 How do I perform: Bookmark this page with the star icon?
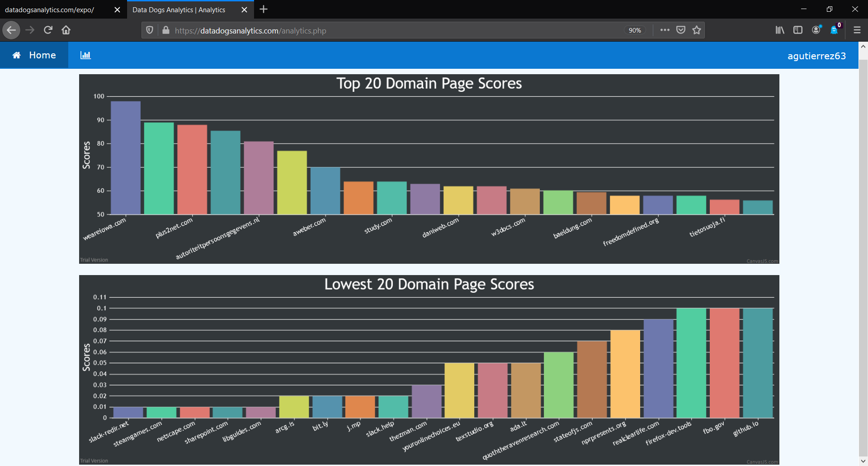[x=697, y=30]
